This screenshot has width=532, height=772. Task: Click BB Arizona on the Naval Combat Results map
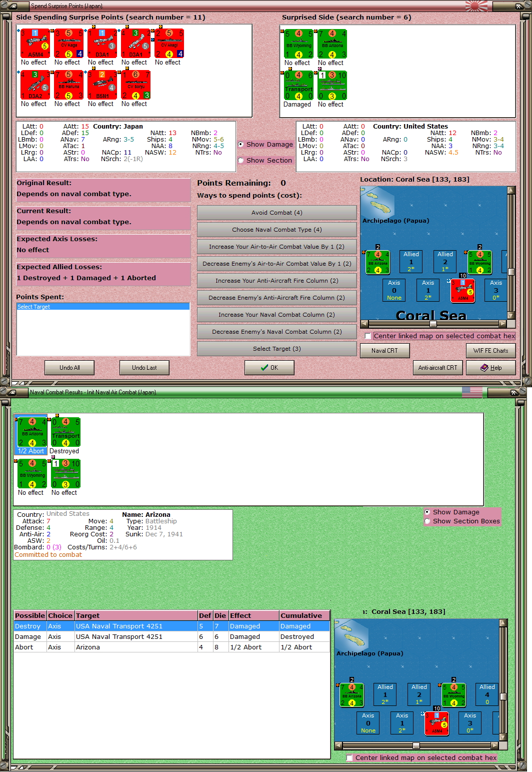[352, 695]
